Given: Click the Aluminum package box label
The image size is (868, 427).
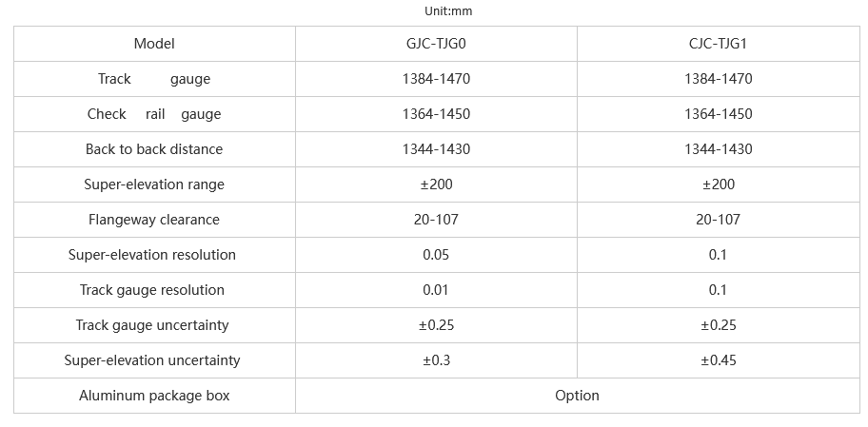Looking at the screenshot, I should [x=154, y=396].
